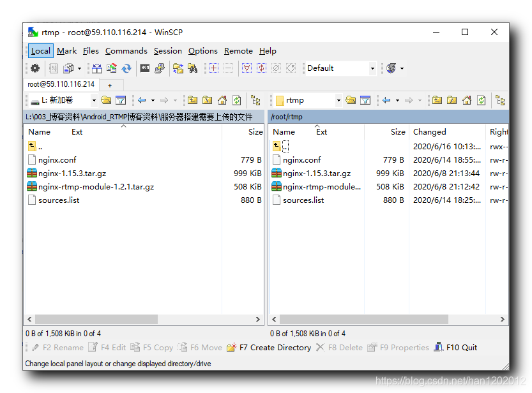Expand local back history dropdown arrow
532x393 pixels.
pos(153,100)
